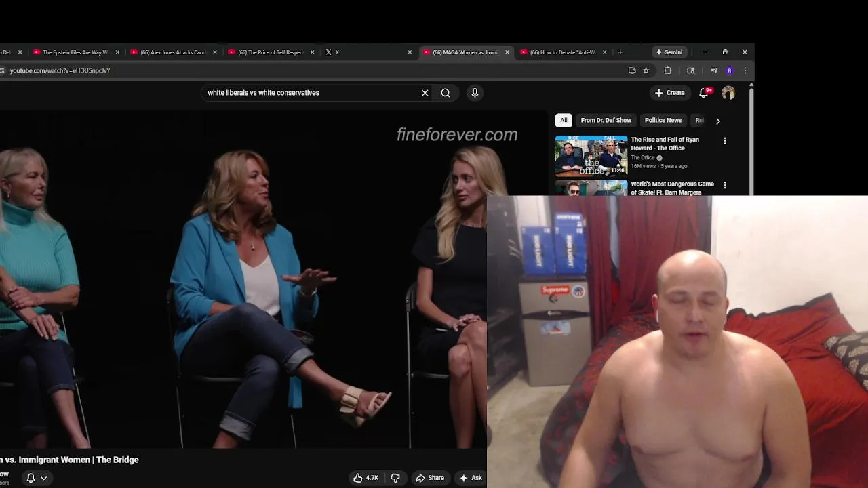The width and height of the screenshot is (868, 488).
Task: Focus the YouTube search input field
Action: (311, 93)
